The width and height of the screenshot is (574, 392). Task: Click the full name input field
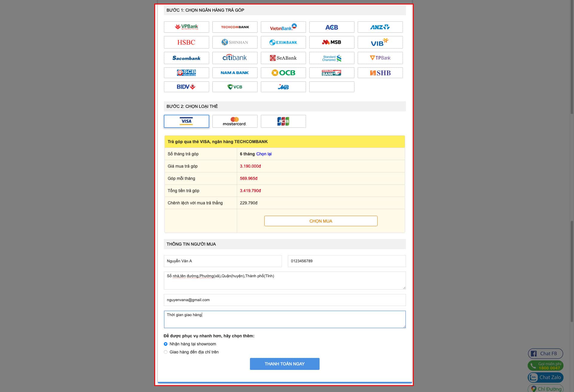click(x=222, y=261)
